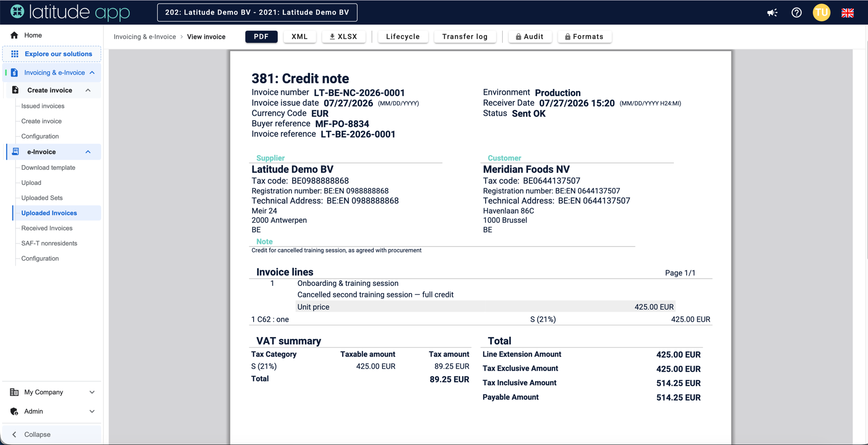This screenshot has width=868, height=445.
Task: Click the My Company building icon
Action: (14, 392)
